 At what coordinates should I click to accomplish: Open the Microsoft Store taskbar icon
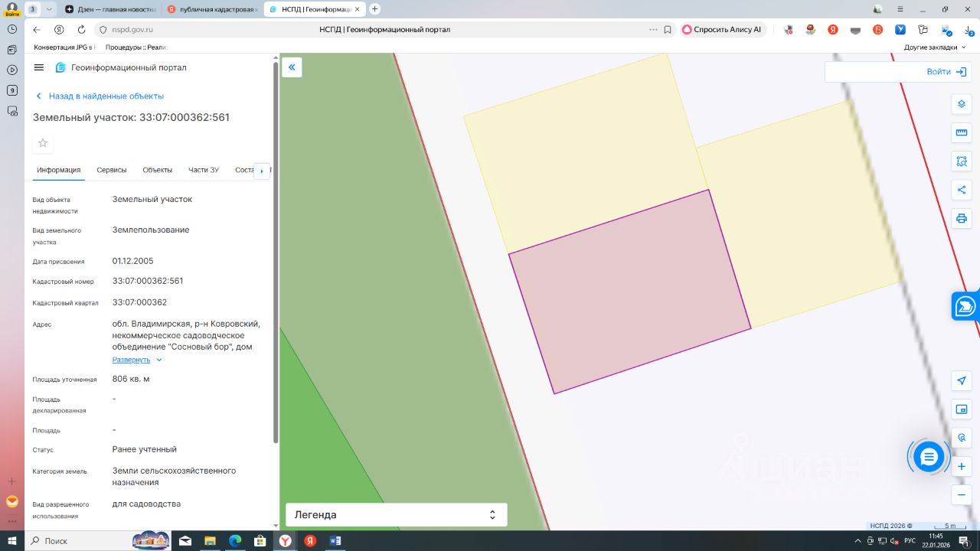pos(260,540)
